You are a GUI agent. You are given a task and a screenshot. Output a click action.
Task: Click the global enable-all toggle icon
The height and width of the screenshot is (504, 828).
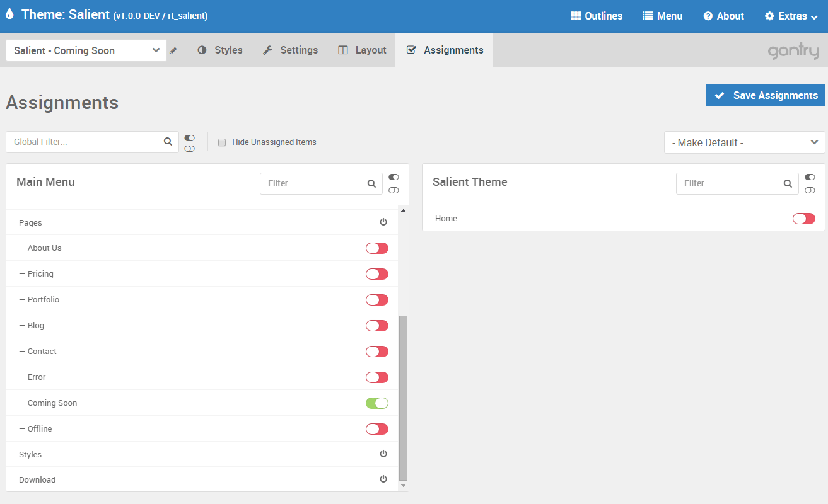(190, 138)
